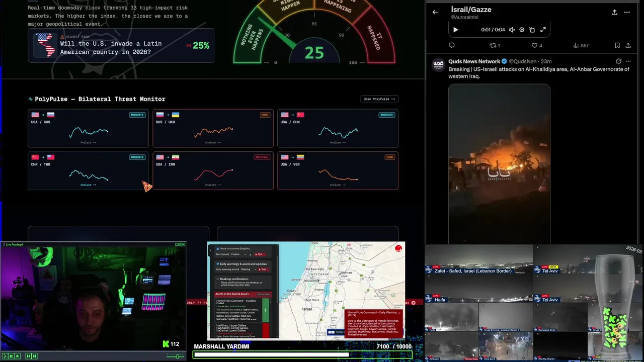
Task: Click the MARSHALL YARDIMI progress bar
Action: [302, 354]
